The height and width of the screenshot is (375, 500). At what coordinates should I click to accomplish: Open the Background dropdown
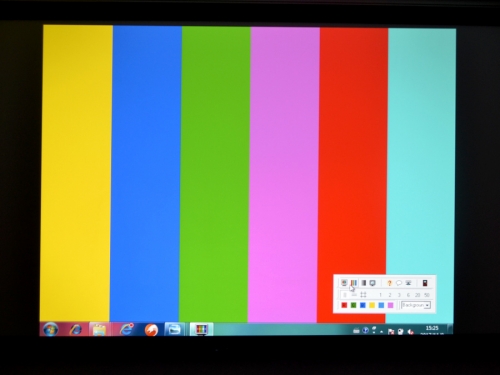416,305
